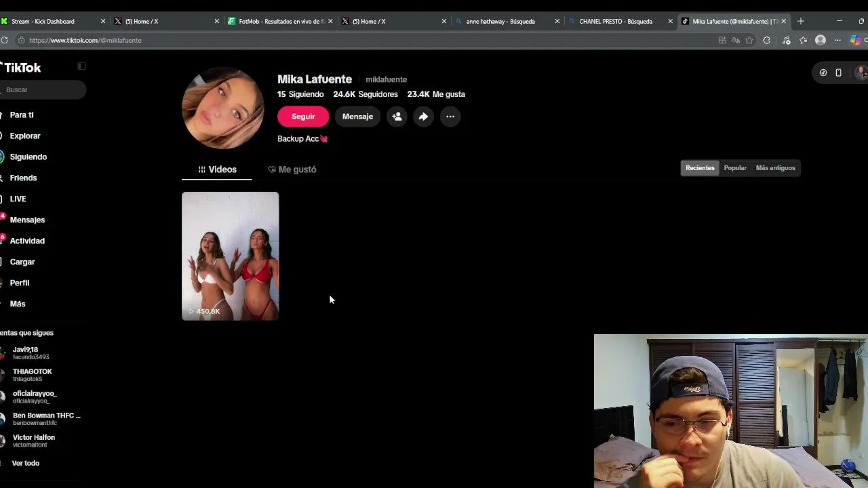The height and width of the screenshot is (488, 868).
Task: Switch to anne hathaway Búsqueda tab
Action: tap(507, 21)
